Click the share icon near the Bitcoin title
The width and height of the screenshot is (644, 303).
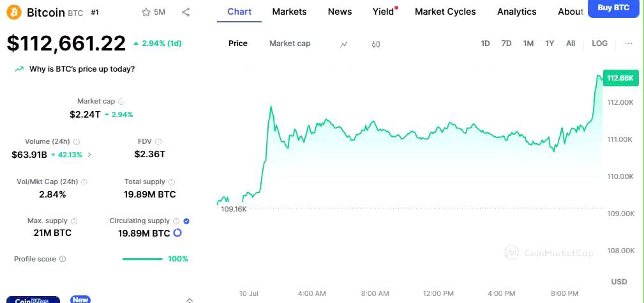point(186,12)
